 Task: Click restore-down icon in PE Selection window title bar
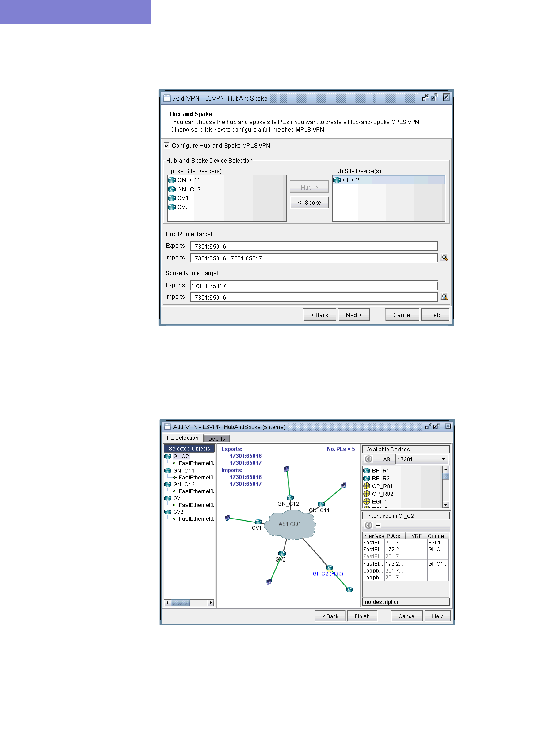click(x=428, y=426)
